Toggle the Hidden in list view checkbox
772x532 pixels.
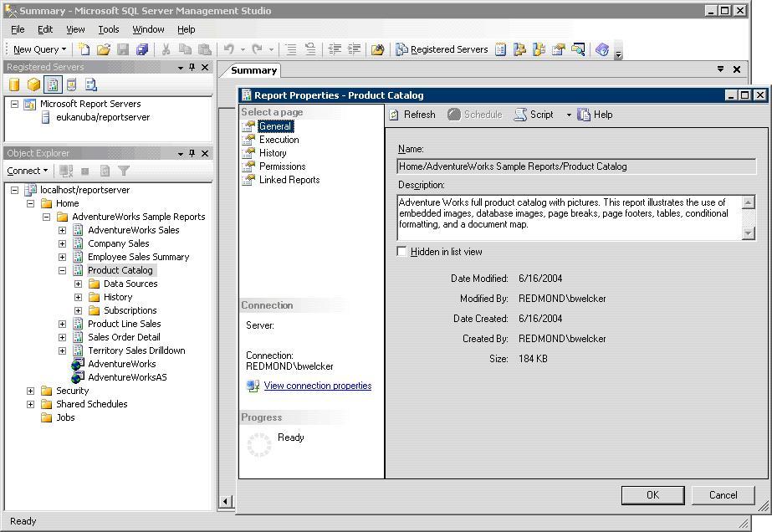402,252
